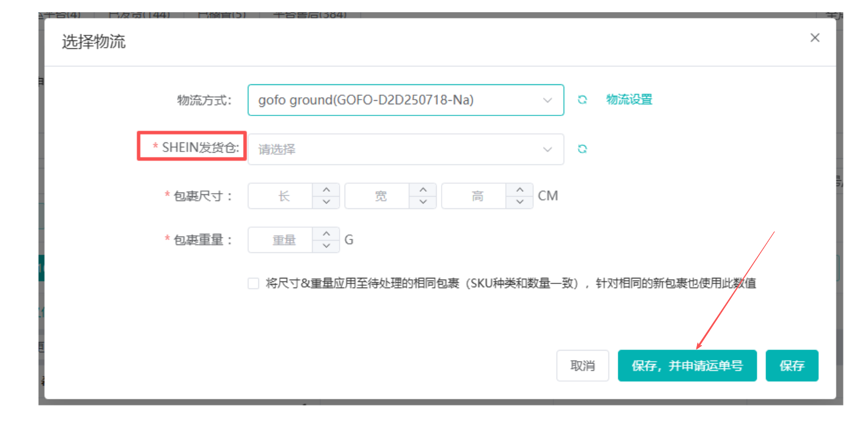The image size is (868, 430).
Task: Decrease package height (高) using its down arrow
Action: click(519, 201)
